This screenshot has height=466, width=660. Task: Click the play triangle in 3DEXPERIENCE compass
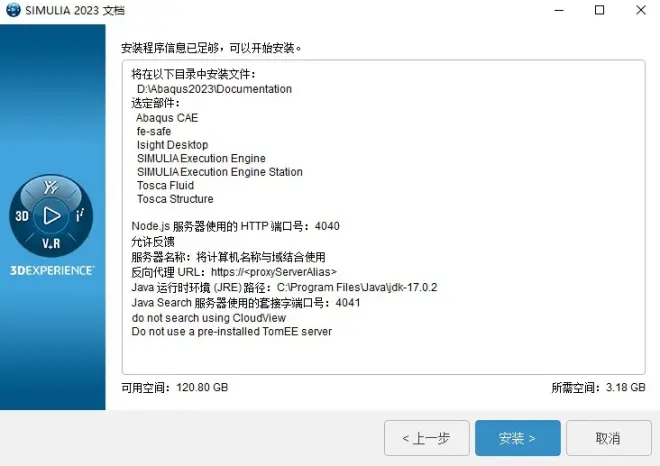click(x=51, y=216)
